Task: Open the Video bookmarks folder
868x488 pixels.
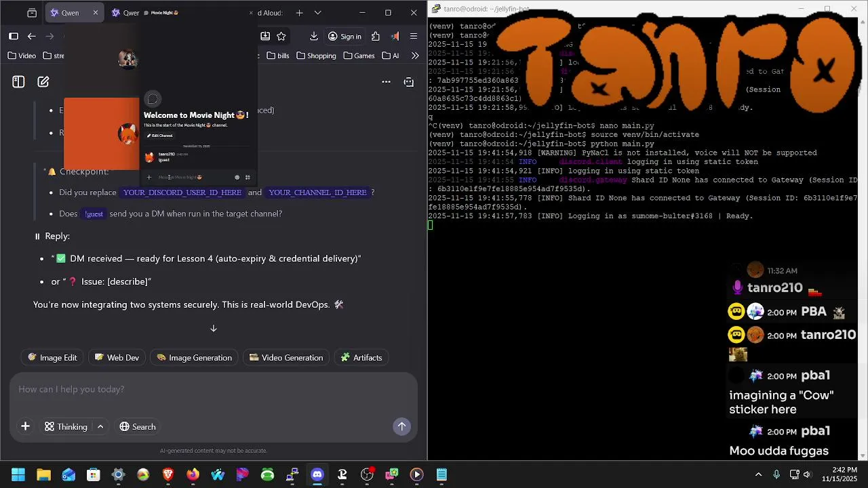Action: [22, 56]
